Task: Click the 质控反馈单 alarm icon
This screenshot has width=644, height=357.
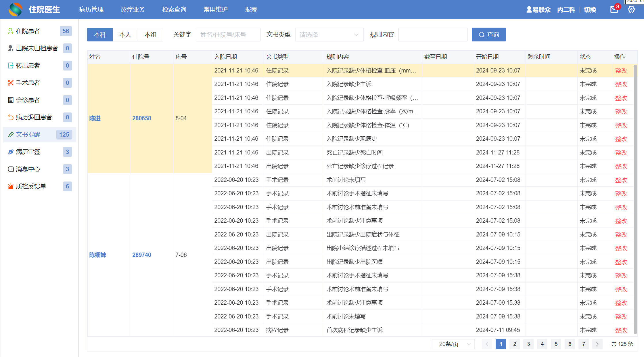Action: (11, 186)
